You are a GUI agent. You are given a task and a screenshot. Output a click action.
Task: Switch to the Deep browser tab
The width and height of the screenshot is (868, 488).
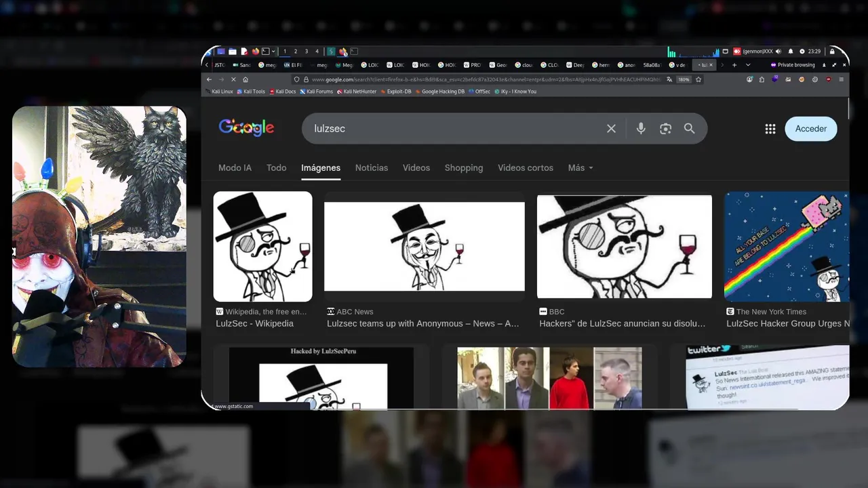pyautogui.click(x=576, y=65)
